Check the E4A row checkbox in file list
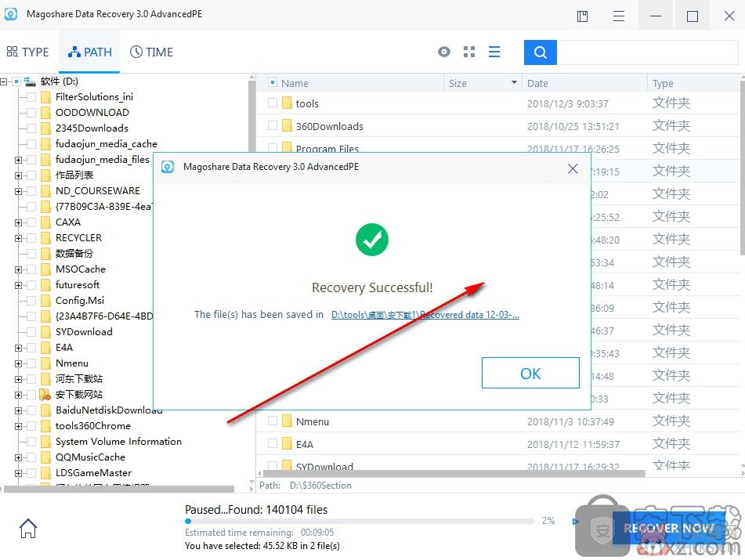Viewport: 745px width, 560px height. coord(273,443)
